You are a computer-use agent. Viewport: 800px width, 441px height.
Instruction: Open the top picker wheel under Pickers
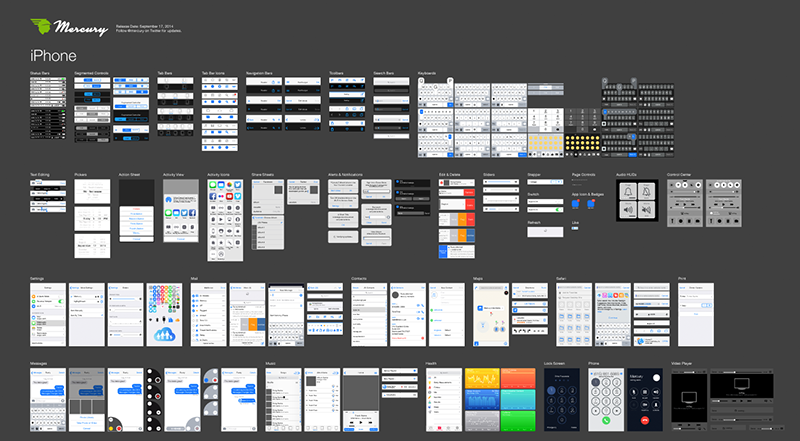92,191
